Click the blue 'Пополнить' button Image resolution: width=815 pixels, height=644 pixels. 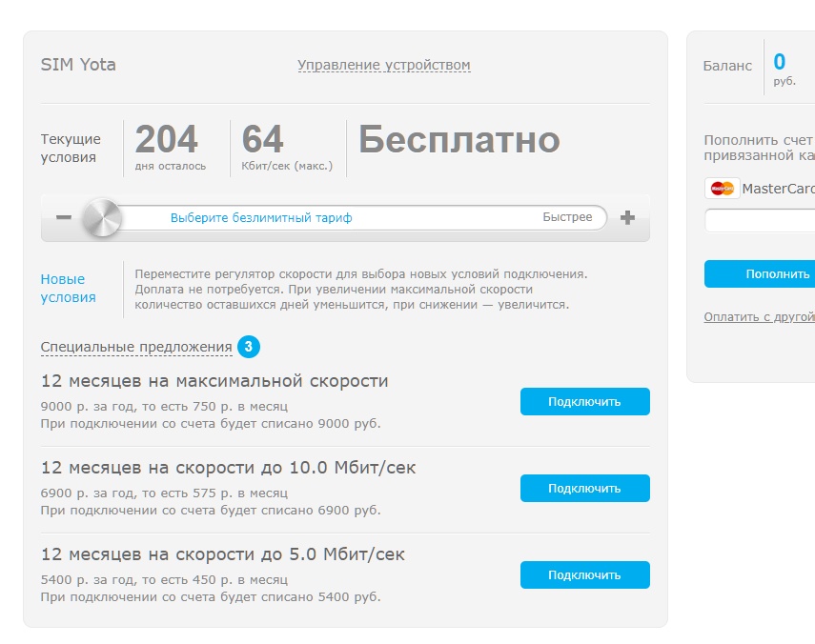[x=760, y=273]
